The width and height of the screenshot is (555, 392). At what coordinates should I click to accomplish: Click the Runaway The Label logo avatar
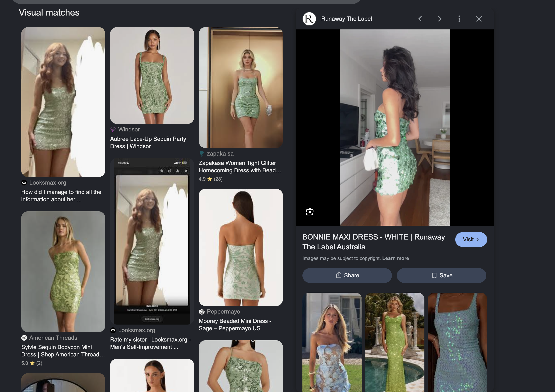tap(309, 19)
